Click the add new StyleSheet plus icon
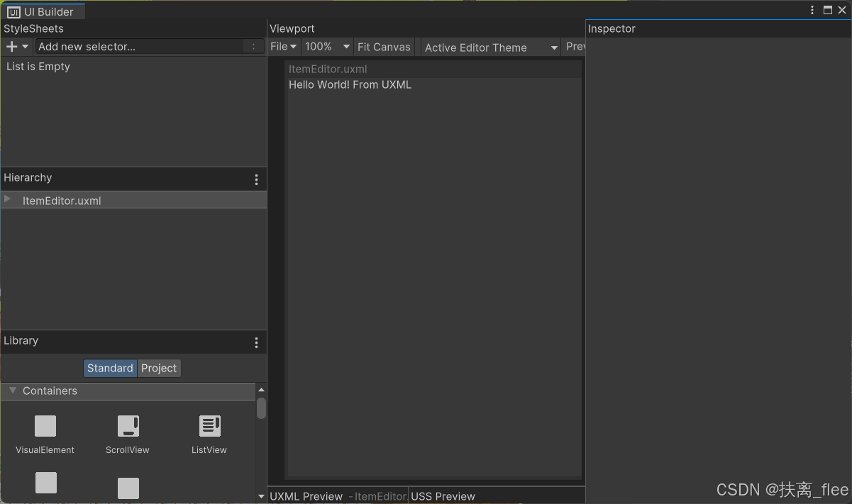Viewport: 852px width, 504px height. point(10,46)
